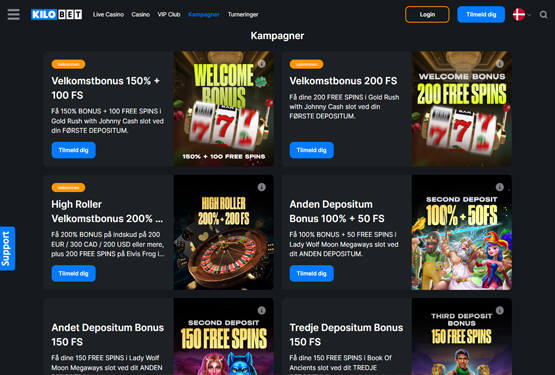
Task: Info icon on Second Deposit 100% image
Action: click(x=500, y=187)
